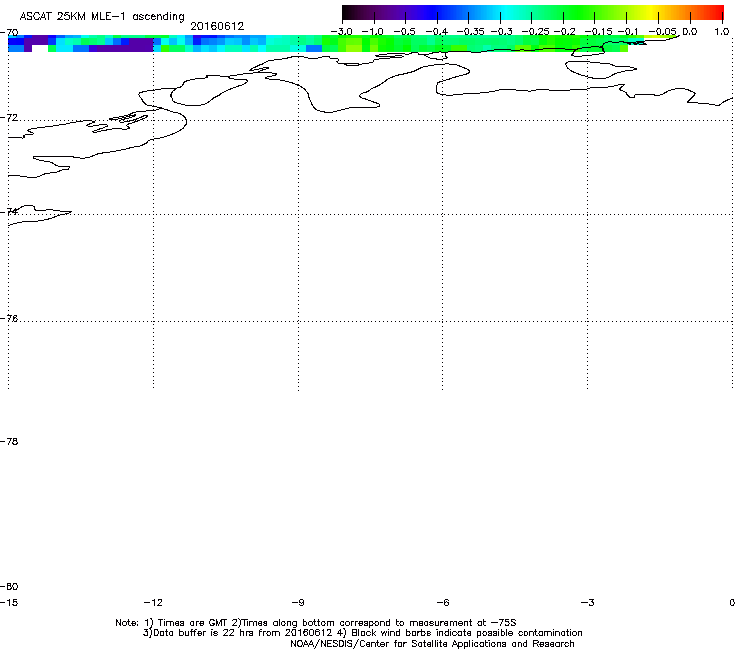This screenshot has width=740, height=650.
Task: Click the colorbar label -0.2
Action: coord(564,32)
